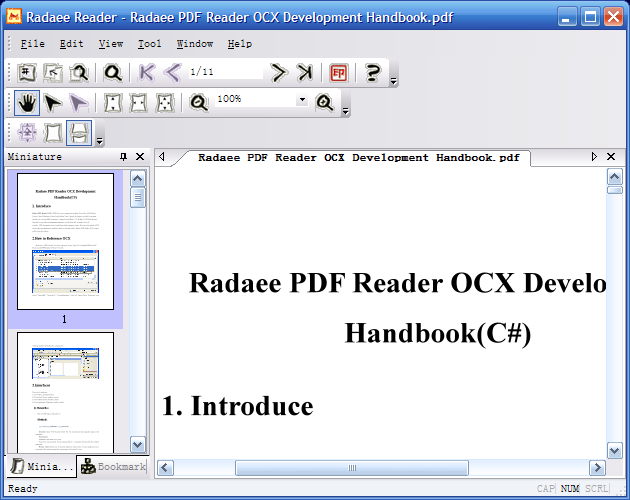Screen dimensions: 630x500
Task: Click the document vertical scroll up arrow
Action: click(615, 177)
